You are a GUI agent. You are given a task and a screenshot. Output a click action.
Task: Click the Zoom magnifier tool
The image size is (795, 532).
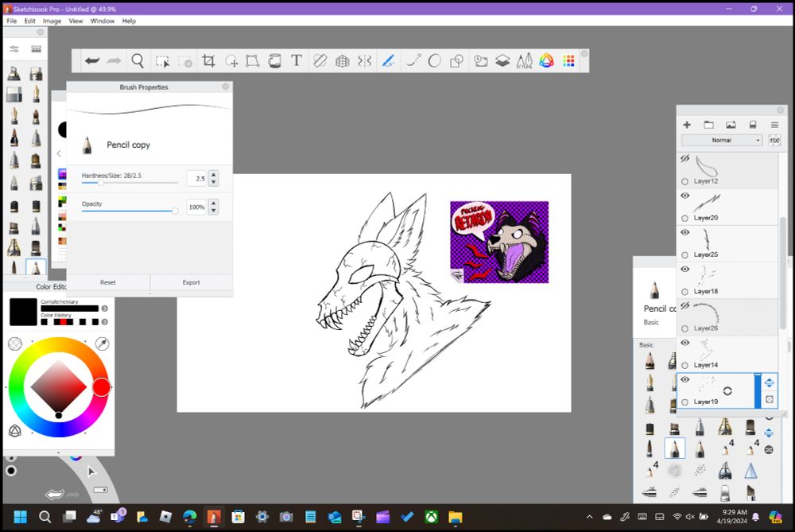pyautogui.click(x=138, y=60)
